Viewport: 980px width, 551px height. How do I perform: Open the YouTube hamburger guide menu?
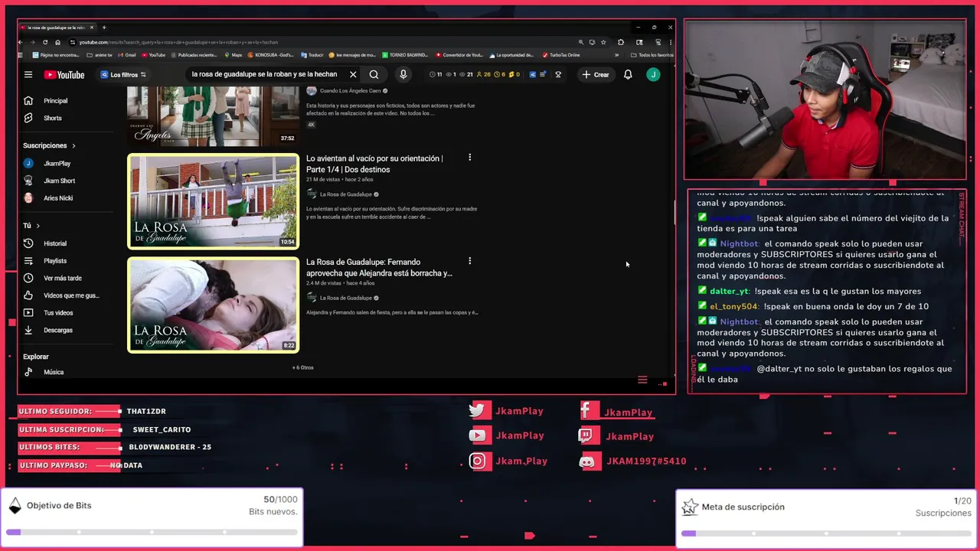point(28,75)
